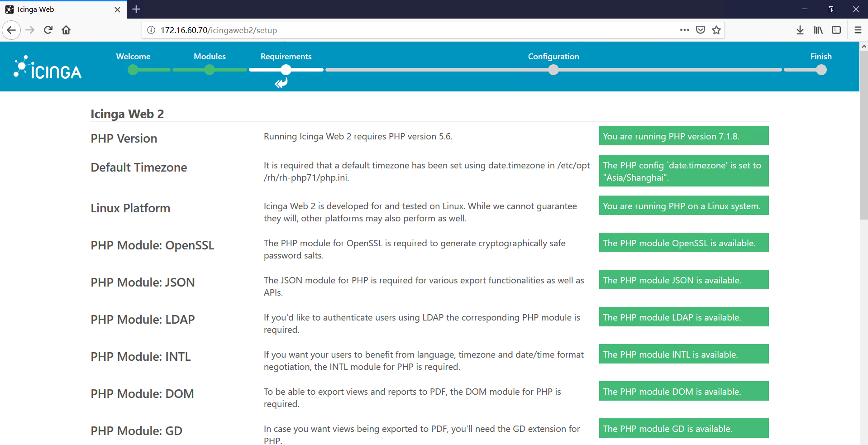The width and height of the screenshot is (868, 445).
Task: Click the PHP Module: DOM title
Action: click(x=142, y=394)
